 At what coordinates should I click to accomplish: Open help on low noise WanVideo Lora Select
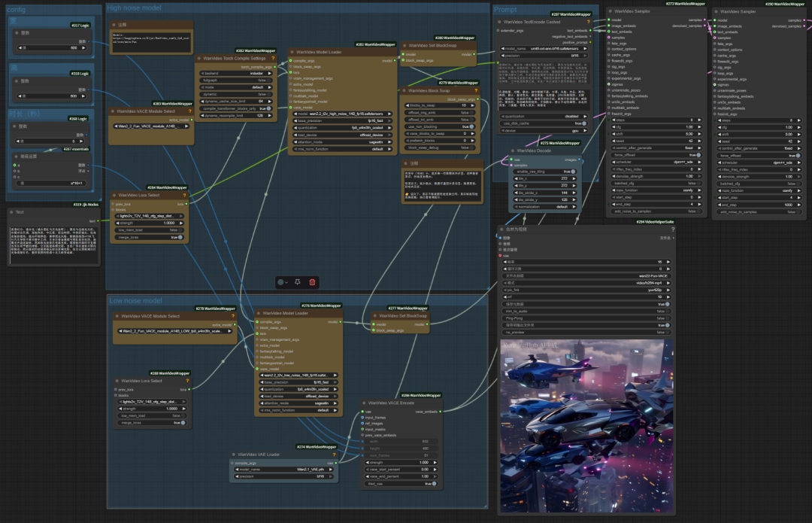[187, 381]
